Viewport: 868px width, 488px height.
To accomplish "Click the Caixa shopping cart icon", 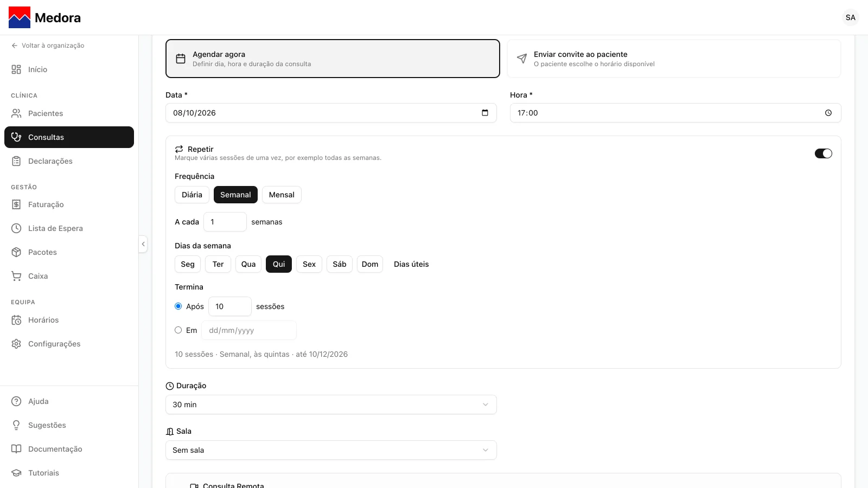I will tap(16, 276).
